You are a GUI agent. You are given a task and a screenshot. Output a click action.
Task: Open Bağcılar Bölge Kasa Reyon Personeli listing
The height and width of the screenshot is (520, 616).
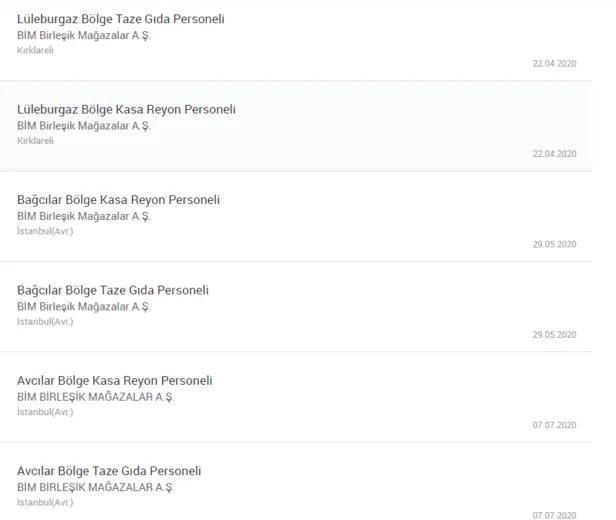(x=118, y=200)
